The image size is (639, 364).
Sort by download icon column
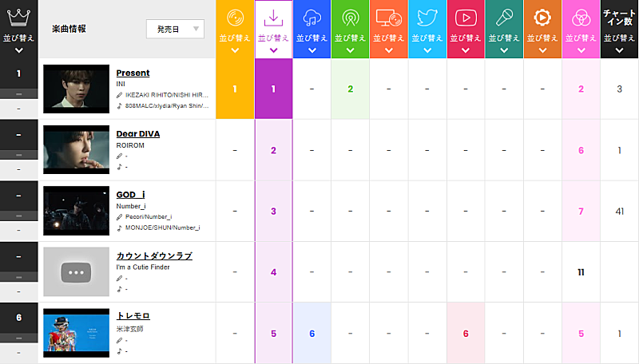coord(273,18)
